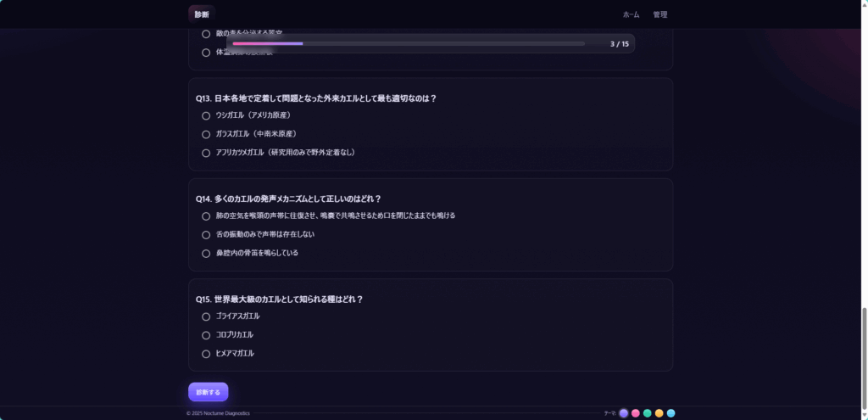Screen dimensions: 868x420
Task: Apply the yellow theme swatch
Action: pos(659,413)
